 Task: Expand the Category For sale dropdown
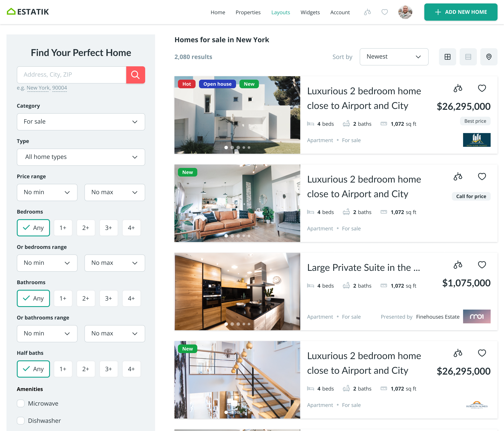click(x=81, y=122)
